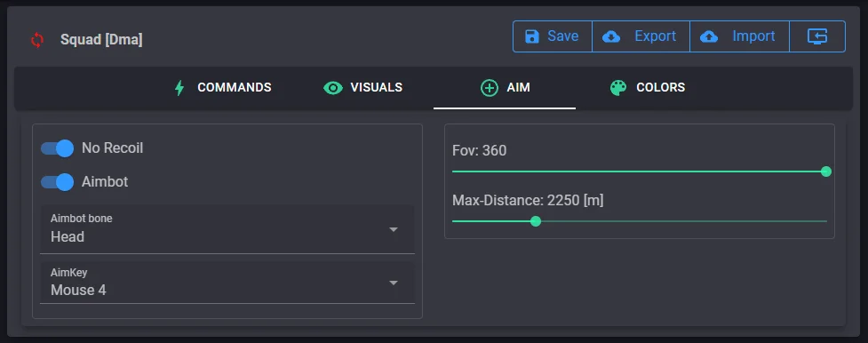Click the red sync refresh icon
The height and width of the screenshot is (343, 868).
(37, 40)
